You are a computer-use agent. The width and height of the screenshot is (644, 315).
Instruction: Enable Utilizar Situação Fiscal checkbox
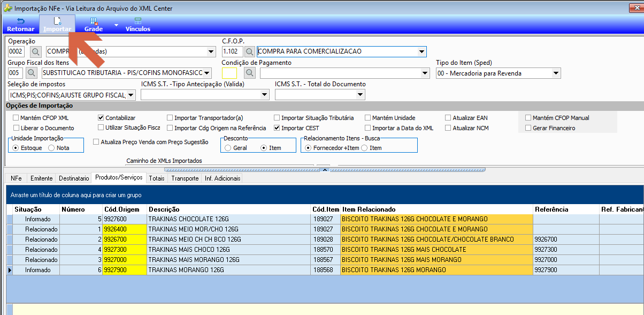[101, 127]
